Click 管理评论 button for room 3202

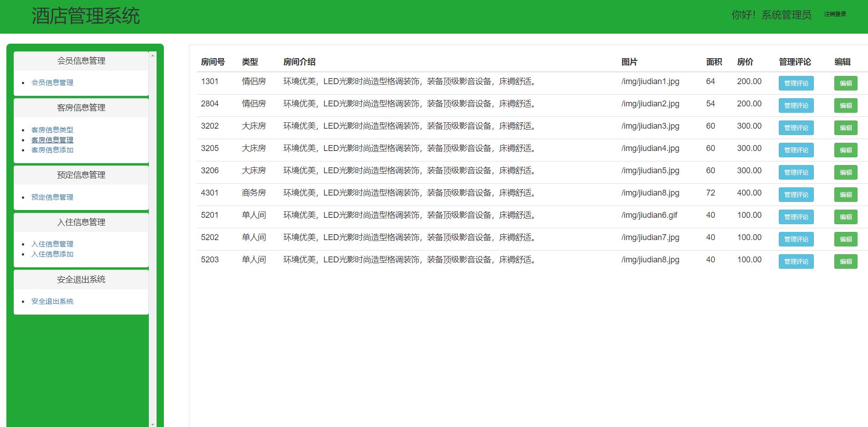pos(796,128)
